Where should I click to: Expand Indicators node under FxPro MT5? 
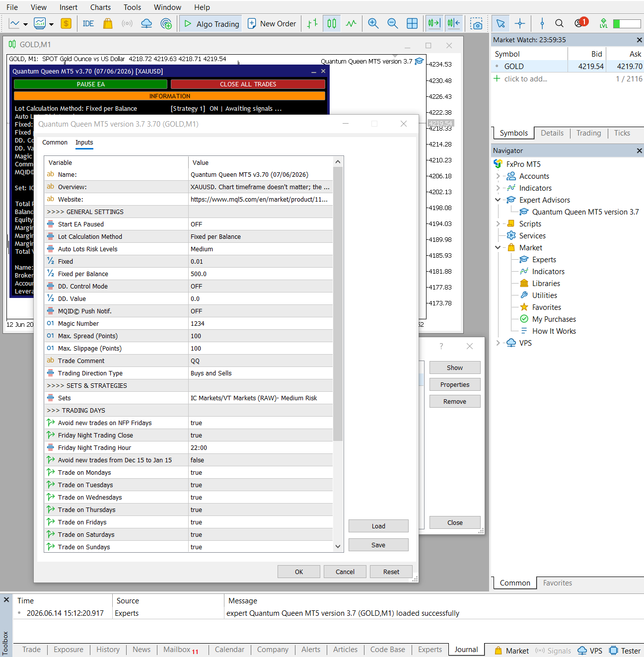point(498,188)
